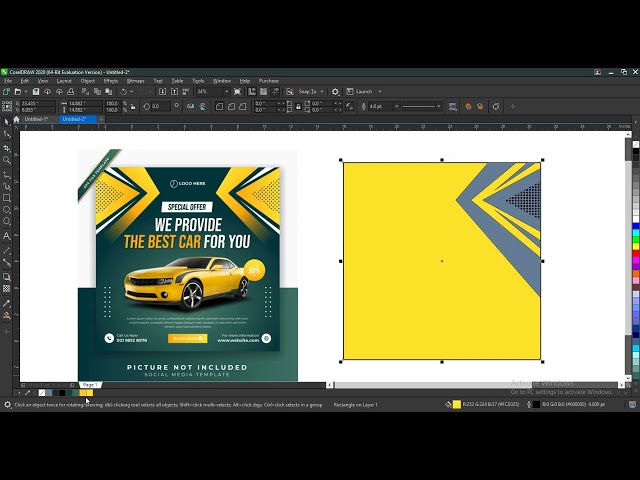
Task: Click the Import icon
Action: point(162,91)
